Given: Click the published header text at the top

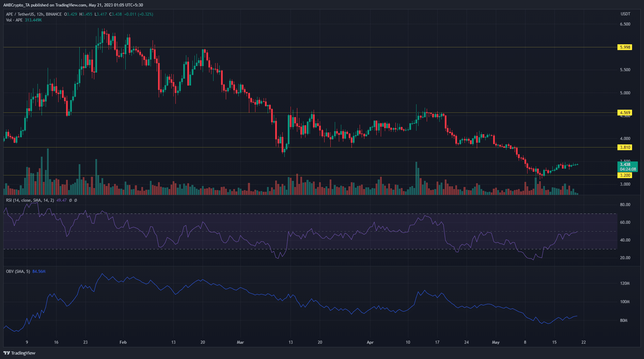Looking at the screenshot, I should pos(73,5).
